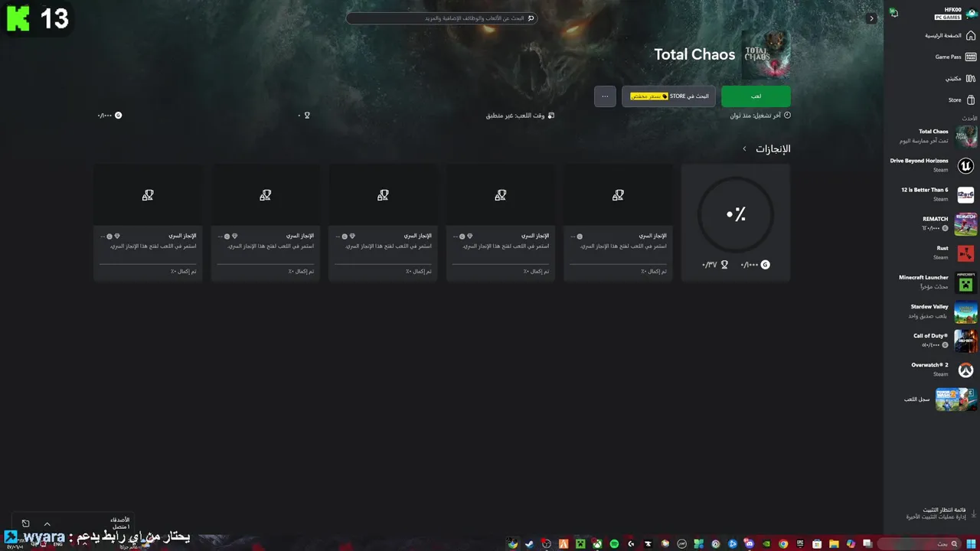Open File Explorer from the taskbar

pos(834,543)
